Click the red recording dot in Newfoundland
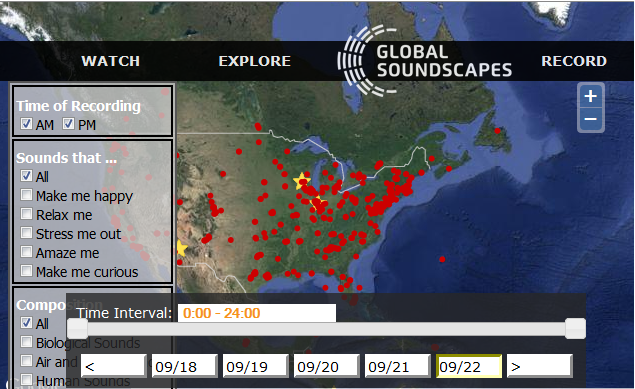 coord(497,131)
